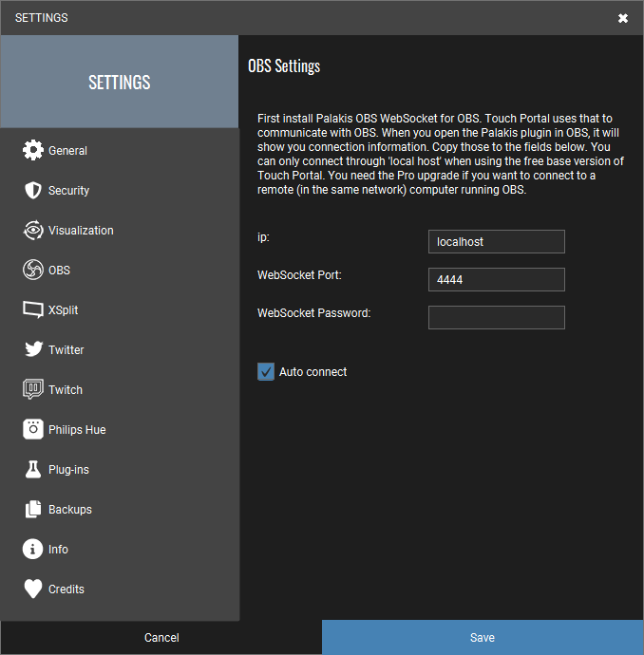Image resolution: width=644 pixels, height=655 pixels.
Task: Click the ip field containing localhost
Action: 497,241
